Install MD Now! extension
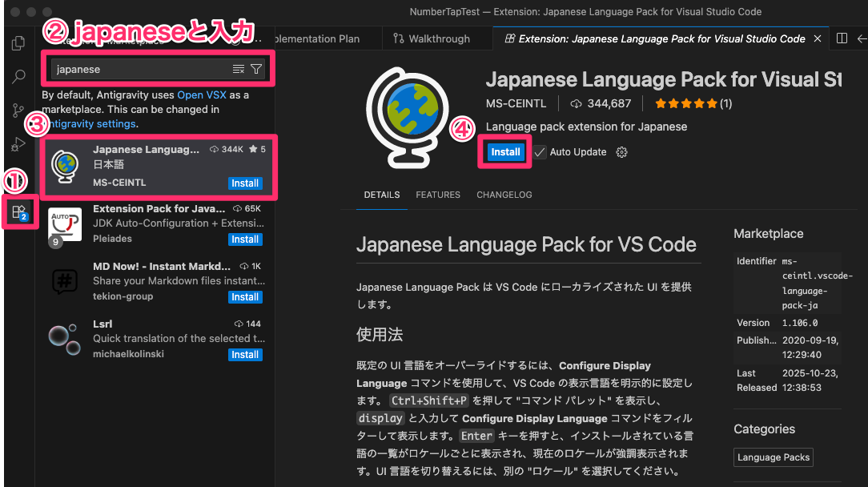Screen dimensions: 868x487 pyautogui.click(x=245, y=297)
